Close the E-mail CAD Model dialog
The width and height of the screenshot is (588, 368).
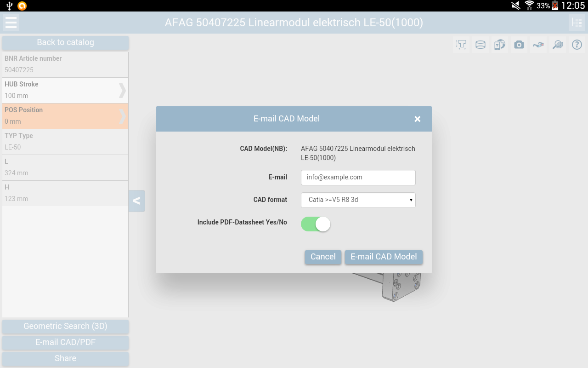coord(418,119)
